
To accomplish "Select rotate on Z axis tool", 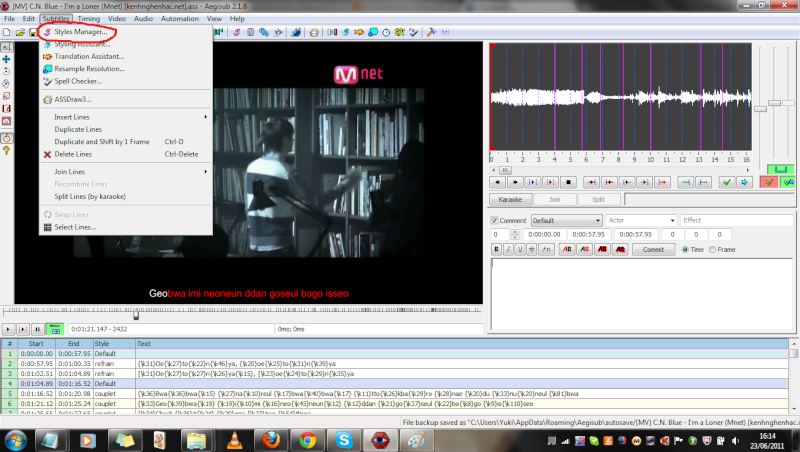I will point(7,71).
